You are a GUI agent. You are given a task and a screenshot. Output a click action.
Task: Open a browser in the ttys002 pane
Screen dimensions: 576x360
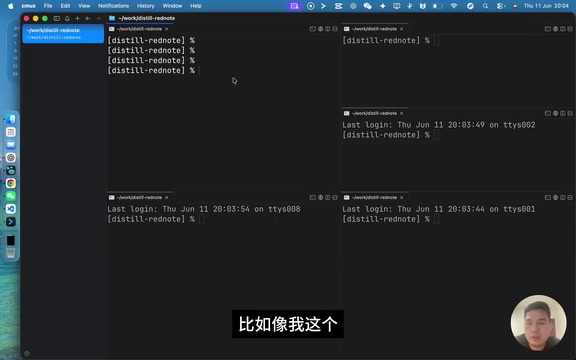[x=555, y=113]
